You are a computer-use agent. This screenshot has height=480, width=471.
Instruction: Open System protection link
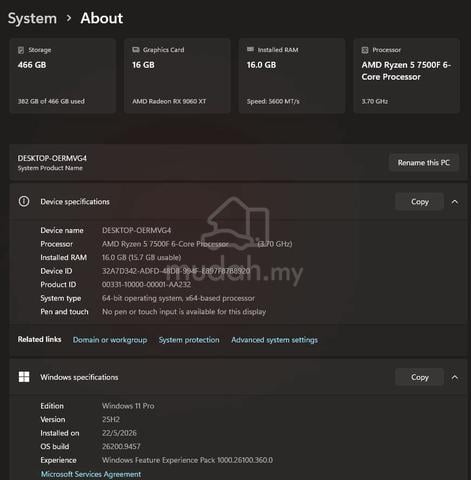pos(189,340)
